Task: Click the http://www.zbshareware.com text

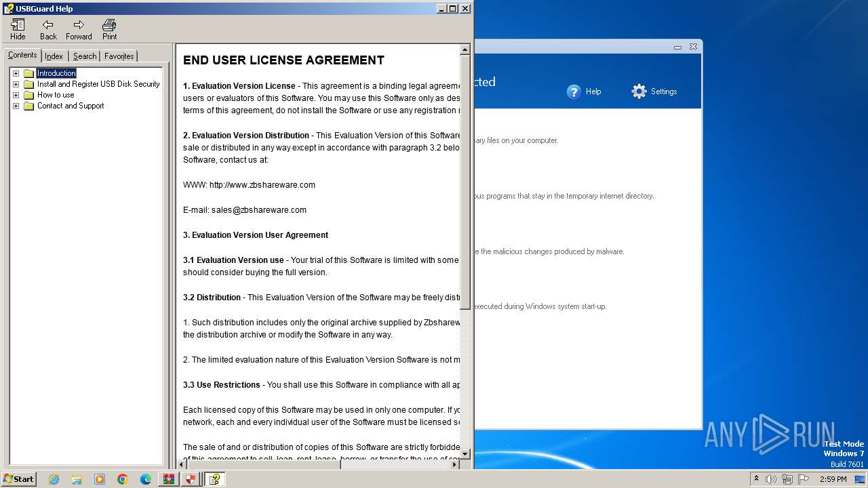Action: click(262, 185)
